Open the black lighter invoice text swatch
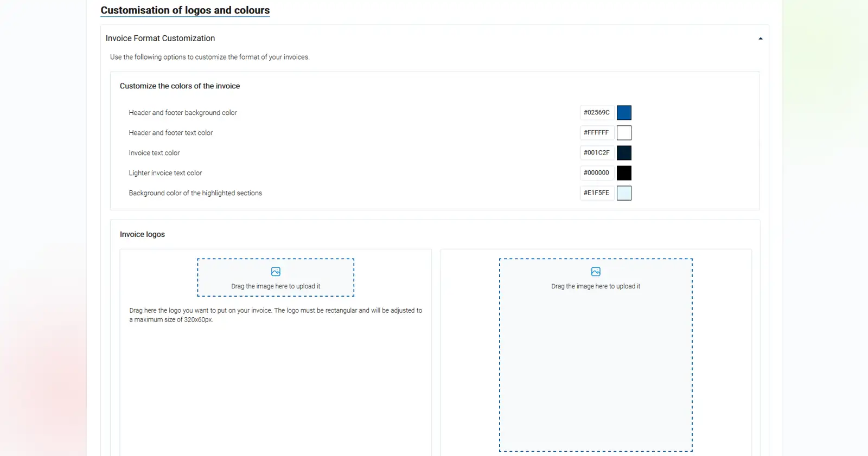Image resolution: width=868 pixels, height=456 pixels. (x=624, y=173)
